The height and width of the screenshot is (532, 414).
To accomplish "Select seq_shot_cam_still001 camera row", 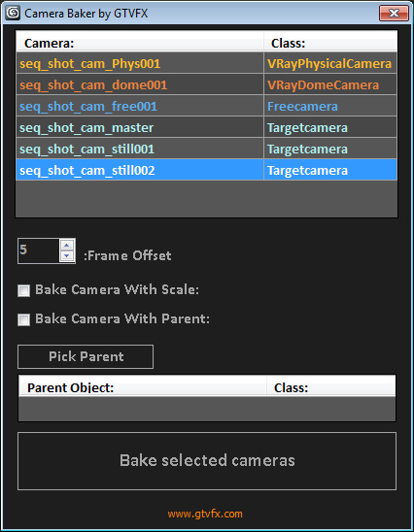I will pos(206,149).
